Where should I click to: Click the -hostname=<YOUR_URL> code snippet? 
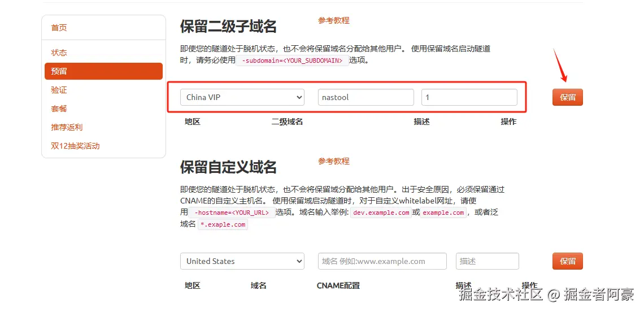(232, 213)
